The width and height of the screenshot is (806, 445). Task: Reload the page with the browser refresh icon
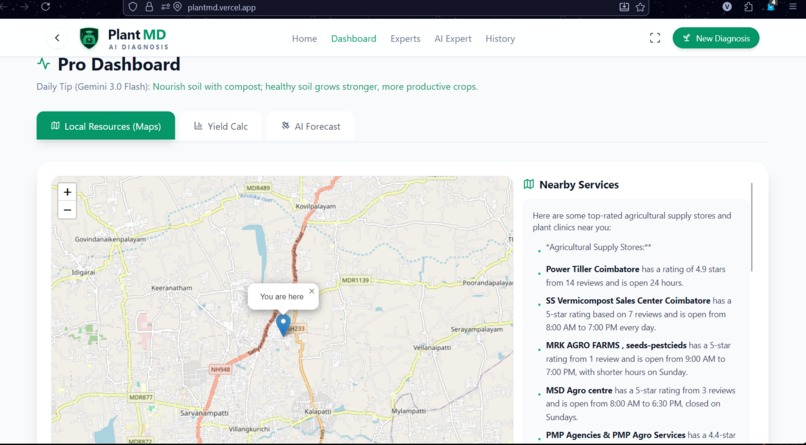pos(45,7)
